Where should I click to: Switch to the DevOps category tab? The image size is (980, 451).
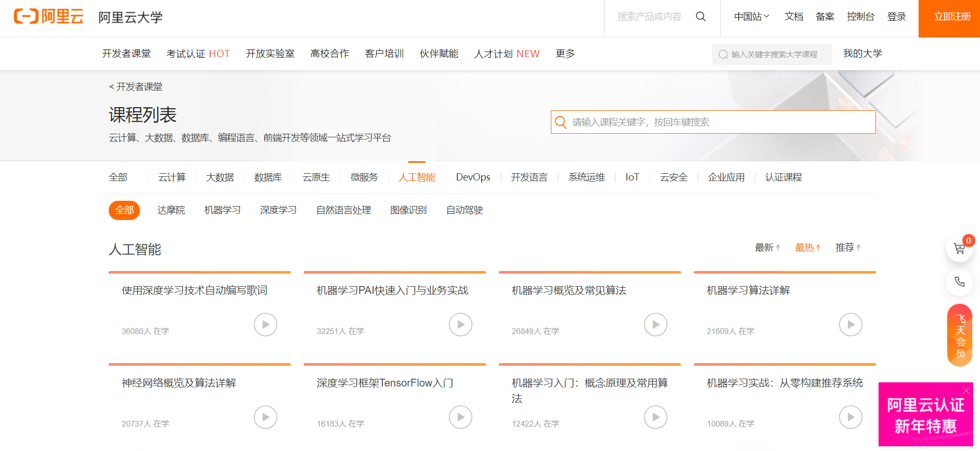click(x=473, y=177)
